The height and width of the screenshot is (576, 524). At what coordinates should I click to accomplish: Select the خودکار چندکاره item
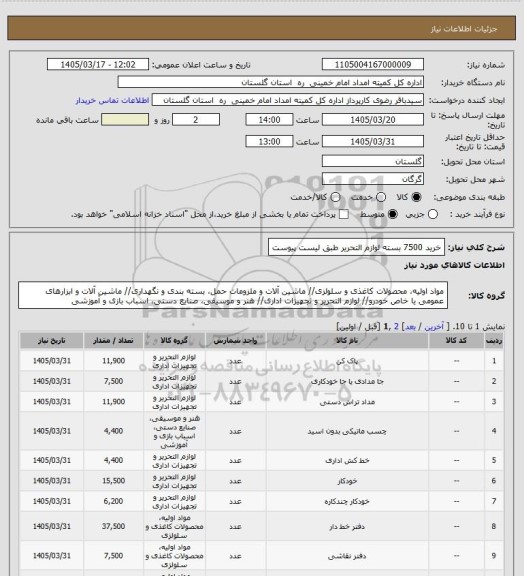pos(347,502)
